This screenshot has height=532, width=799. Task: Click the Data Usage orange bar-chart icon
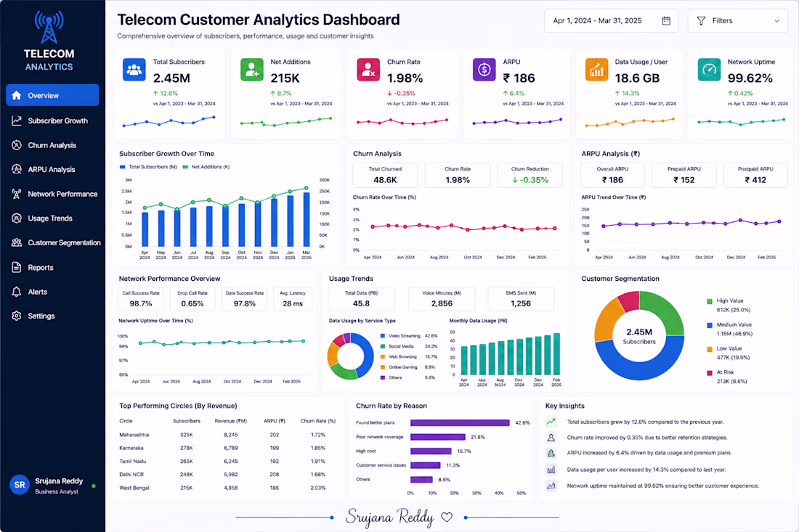click(x=596, y=70)
